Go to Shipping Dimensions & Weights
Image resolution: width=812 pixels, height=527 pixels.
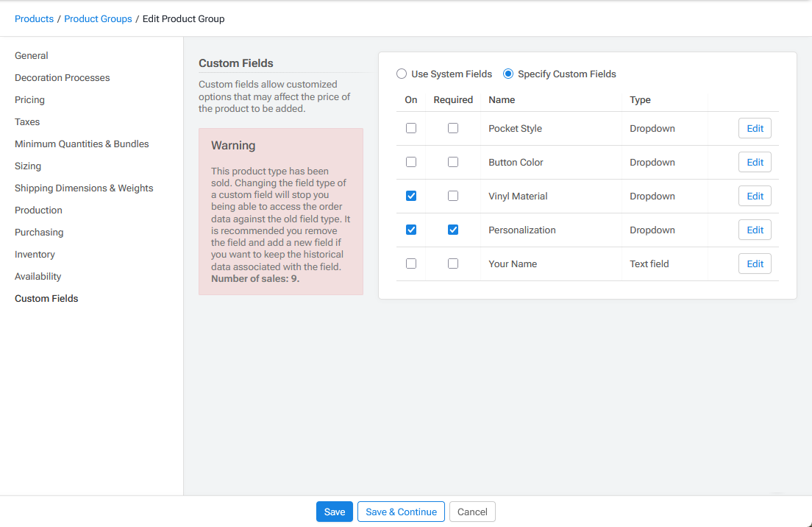click(x=84, y=188)
